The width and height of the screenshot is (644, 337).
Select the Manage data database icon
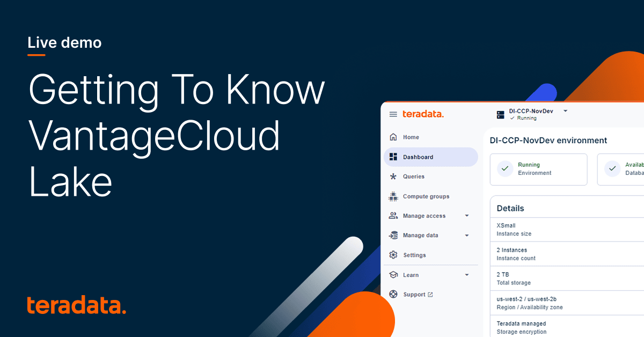(393, 235)
